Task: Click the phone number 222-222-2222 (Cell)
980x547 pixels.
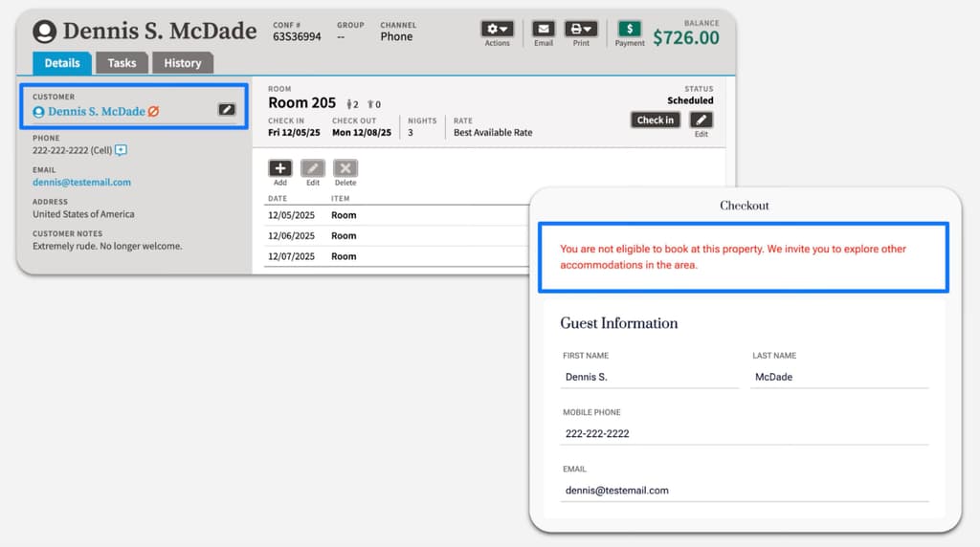Action: [73, 150]
